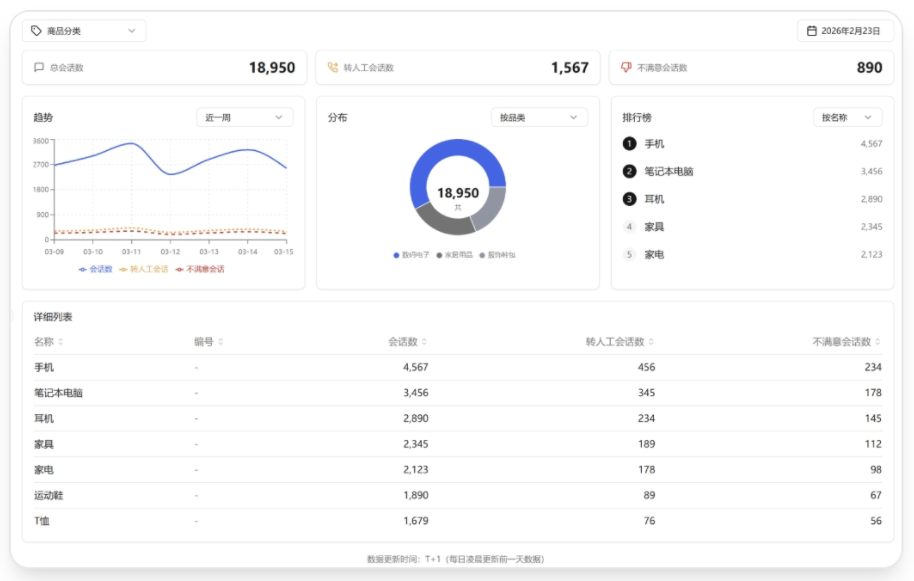Click the 耳机 row in detail table
The image size is (914, 581).
click(44, 419)
